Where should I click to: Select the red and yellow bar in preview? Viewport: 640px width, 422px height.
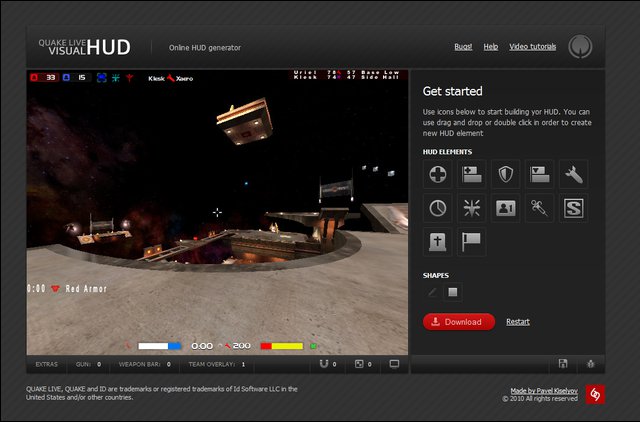click(x=282, y=346)
